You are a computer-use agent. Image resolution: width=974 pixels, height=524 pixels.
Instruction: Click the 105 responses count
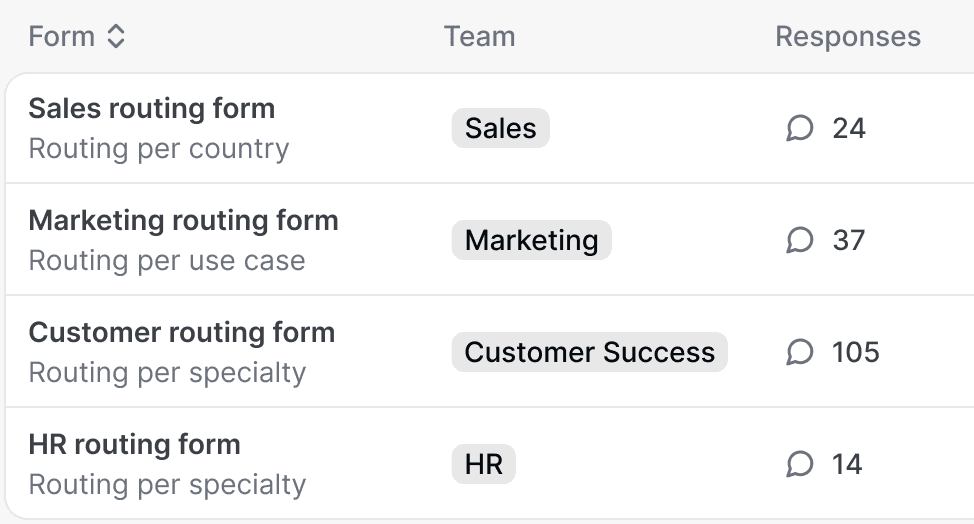click(x=855, y=352)
